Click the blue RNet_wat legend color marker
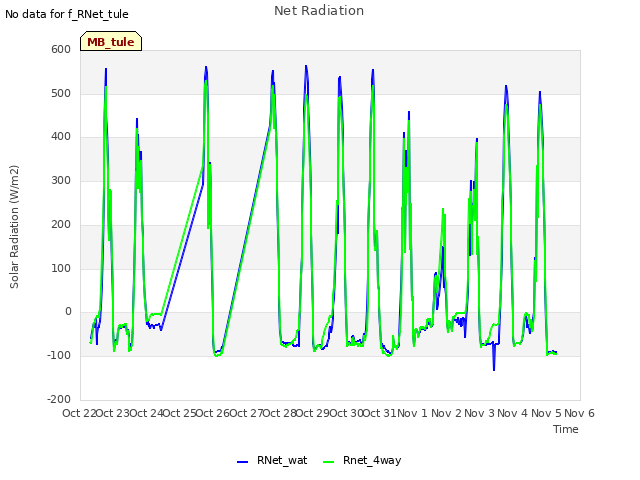 click(x=242, y=462)
